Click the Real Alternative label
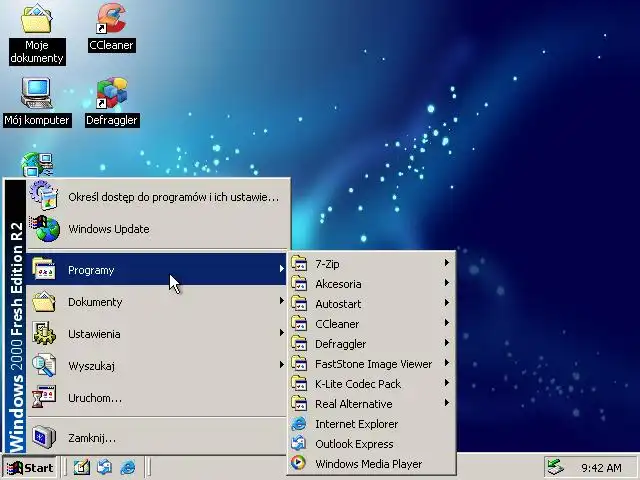Viewport: 640px width, 480px height. pyautogui.click(x=353, y=404)
